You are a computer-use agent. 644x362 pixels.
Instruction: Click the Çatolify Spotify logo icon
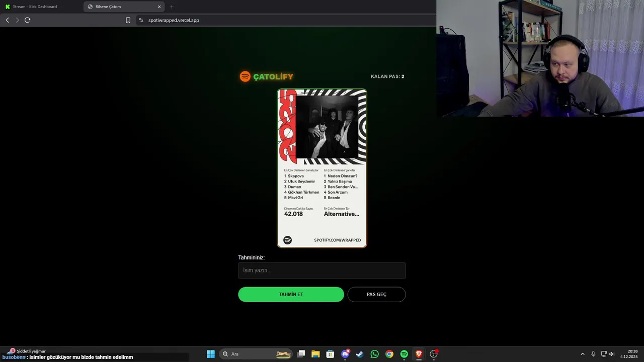[x=245, y=76]
